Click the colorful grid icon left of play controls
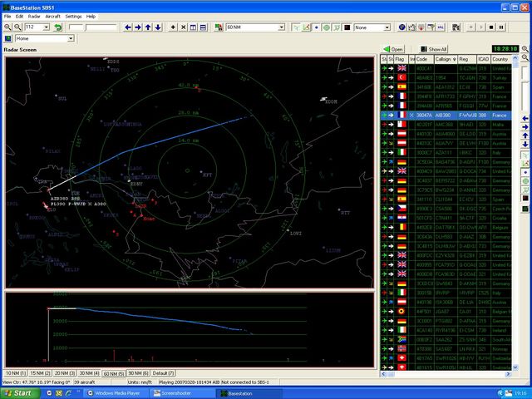The height and width of the screenshot is (399, 532). (456, 27)
